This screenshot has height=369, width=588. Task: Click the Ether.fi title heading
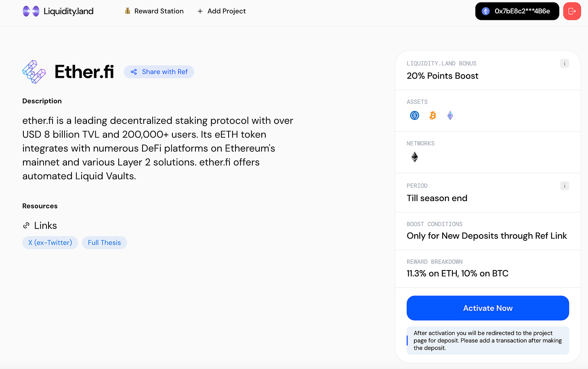(84, 72)
